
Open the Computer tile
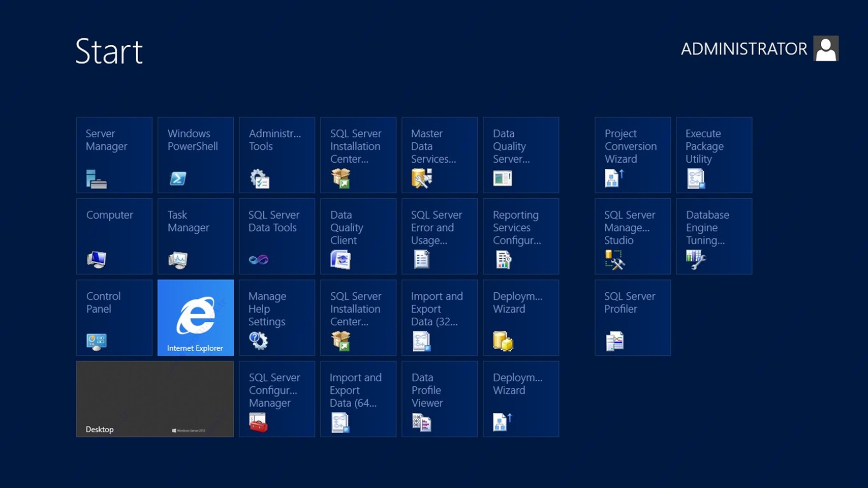point(114,236)
